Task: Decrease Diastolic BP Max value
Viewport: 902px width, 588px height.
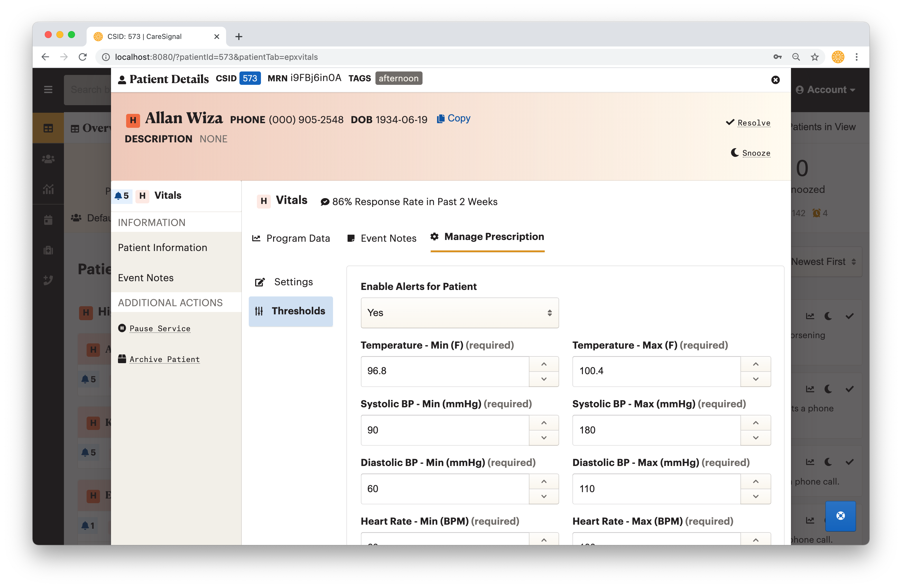Action: point(756,496)
